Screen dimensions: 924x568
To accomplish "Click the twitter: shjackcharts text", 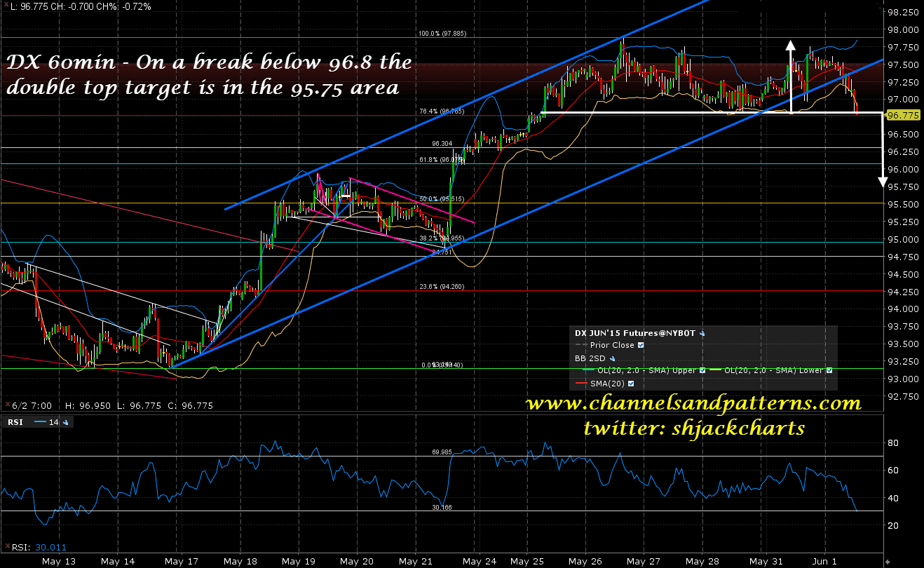I will tap(693, 427).
